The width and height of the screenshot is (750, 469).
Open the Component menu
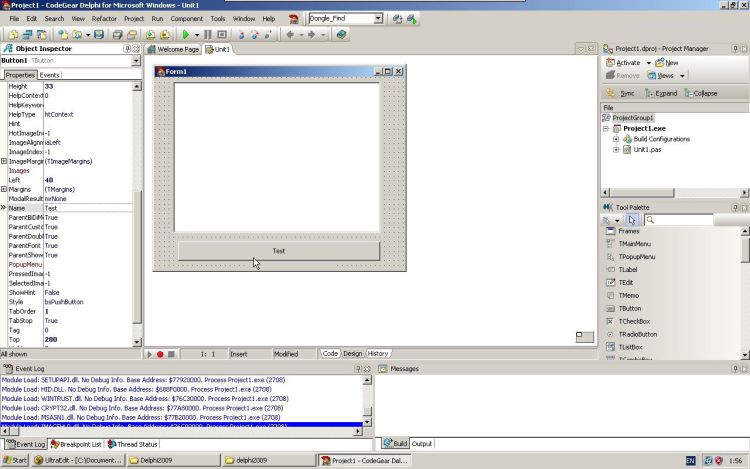(x=187, y=19)
